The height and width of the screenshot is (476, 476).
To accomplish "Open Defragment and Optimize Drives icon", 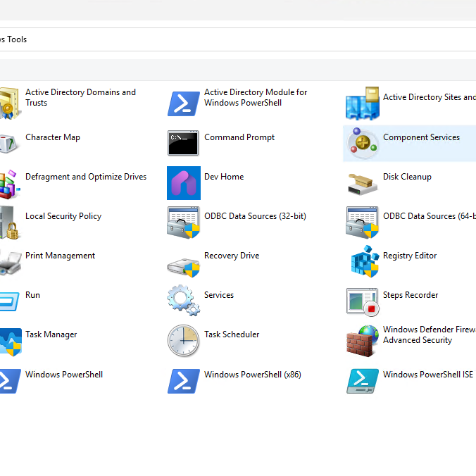I will click(x=10, y=184).
